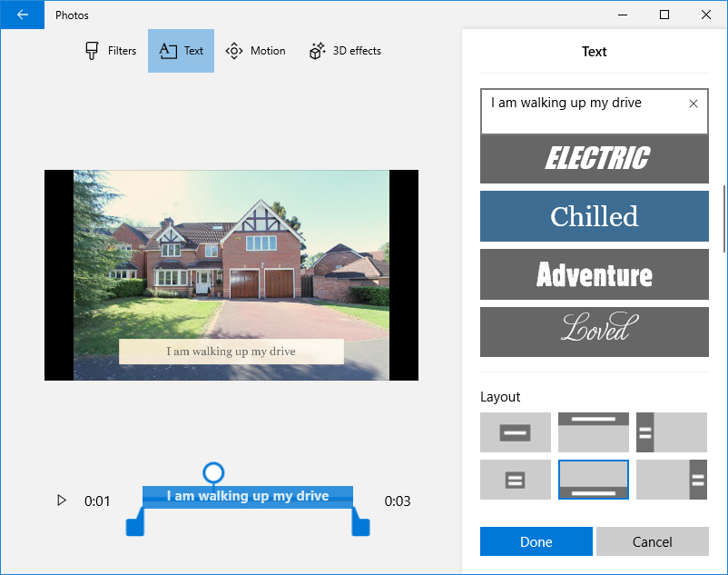The image size is (728, 575).
Task: Click the timeline caption clip bar
Action: [248, 497]
